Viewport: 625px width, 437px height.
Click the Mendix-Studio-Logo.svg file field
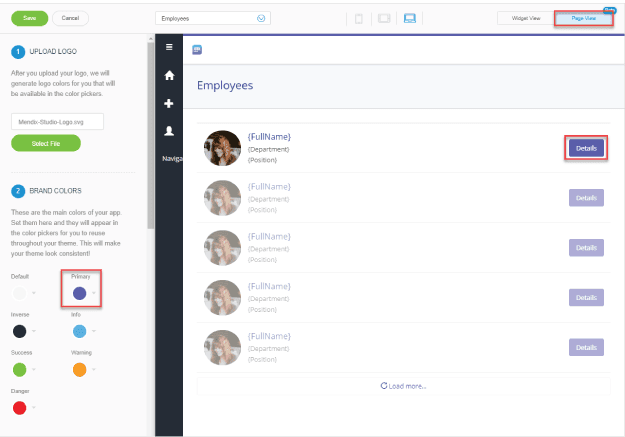[x=58, y=122]
